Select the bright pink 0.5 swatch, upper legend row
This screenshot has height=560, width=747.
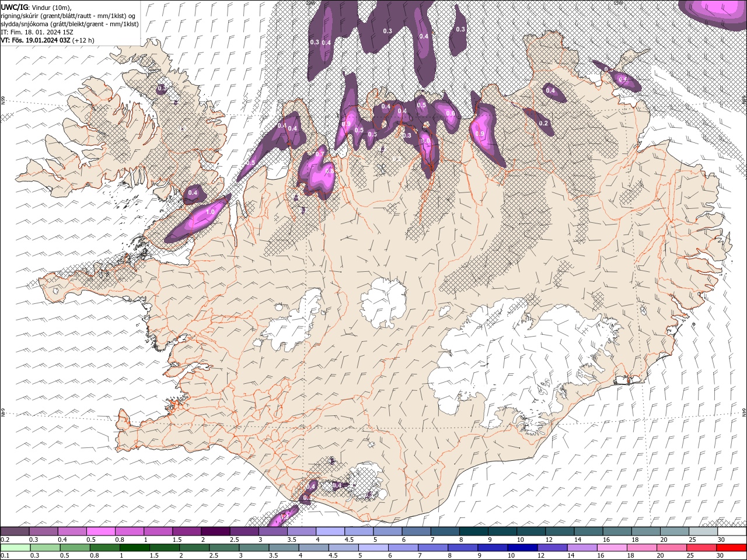[100, 531]
